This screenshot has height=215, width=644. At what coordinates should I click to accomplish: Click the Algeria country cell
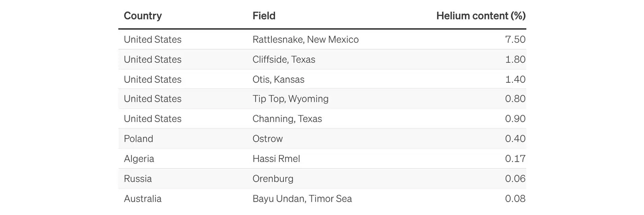click(x=139, y=159)
